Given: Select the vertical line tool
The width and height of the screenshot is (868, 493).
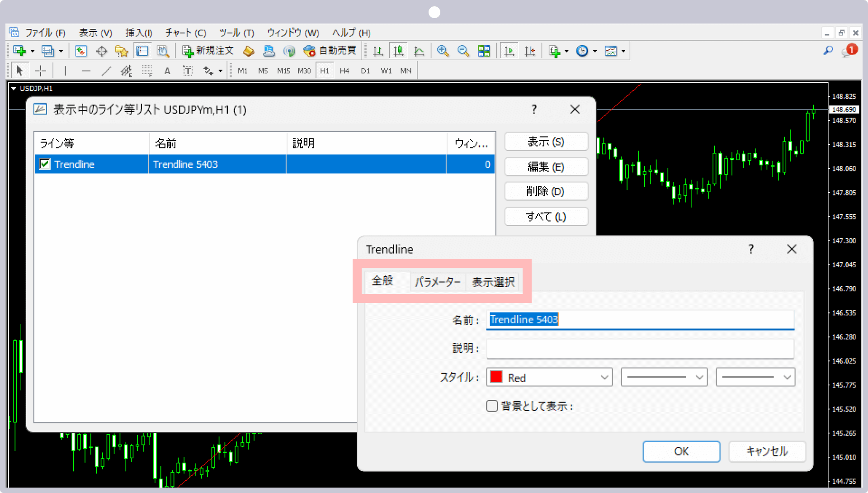Looking at the screenshot, I should [x=66, y=71].
